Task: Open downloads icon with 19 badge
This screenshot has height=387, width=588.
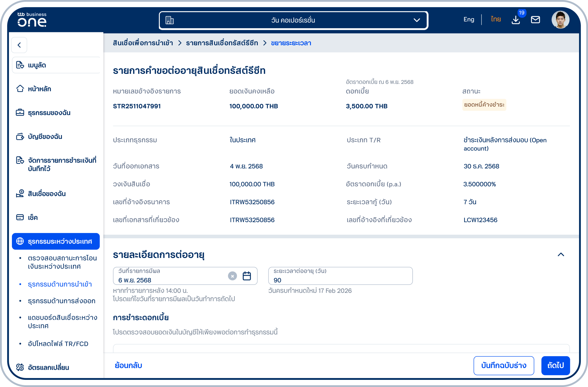Action: pyautogui.click(x=516, y=20)
